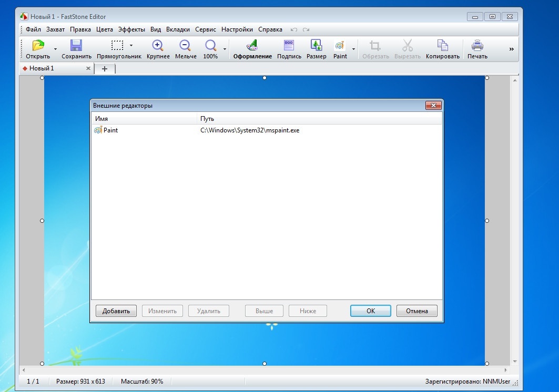The height and width of the screenshot is (392, 559).
Task: Click the vertical scrollbar up arrow
Action: pos(515,80)
